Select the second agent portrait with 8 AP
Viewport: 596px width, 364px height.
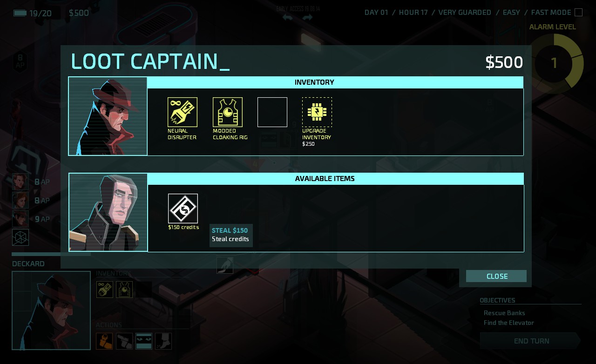20,201
